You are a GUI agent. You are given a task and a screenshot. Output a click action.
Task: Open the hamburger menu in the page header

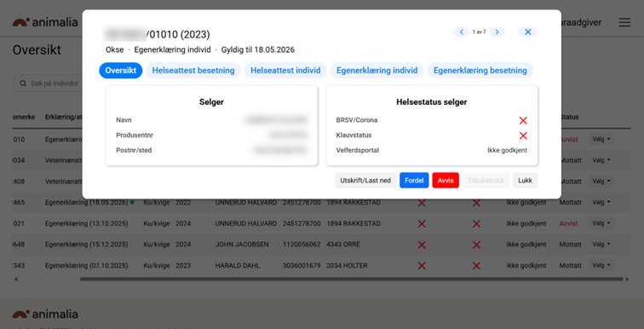(624, 23)
